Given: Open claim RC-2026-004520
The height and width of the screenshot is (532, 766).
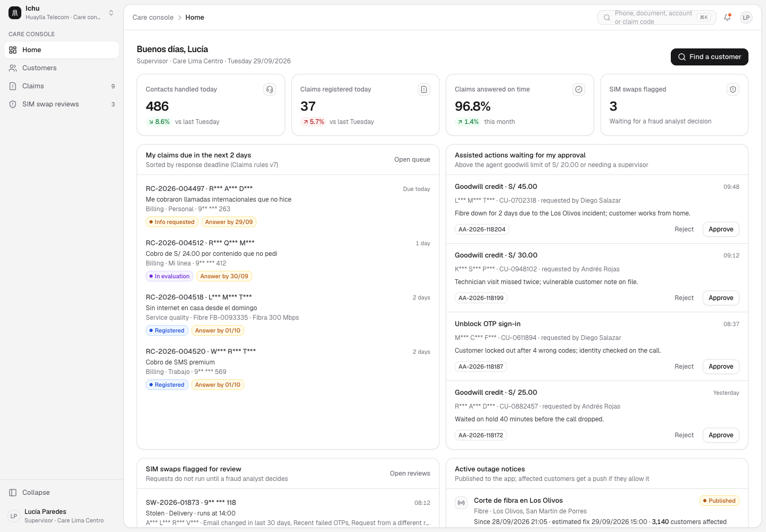Looking at the screenshot, I should tap(288, 368).
